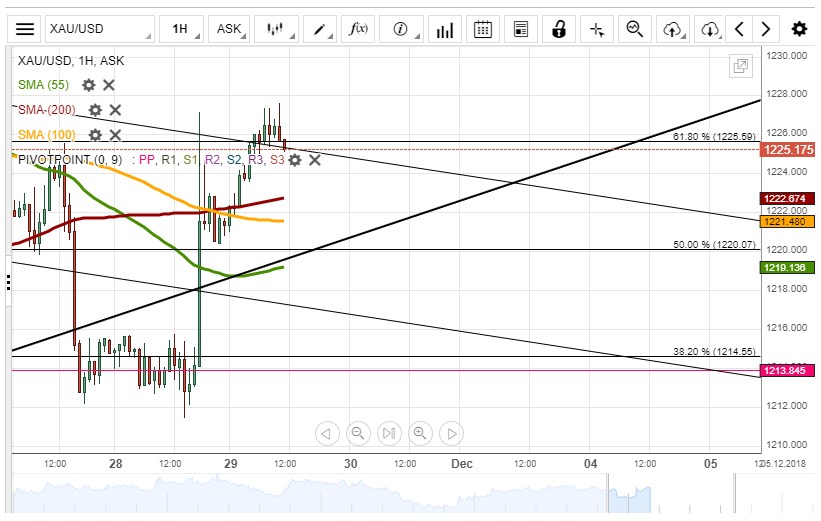Click the SMA 200 value tag 1222.674
Screen dimensions: 821x521
tap(787, 198)
